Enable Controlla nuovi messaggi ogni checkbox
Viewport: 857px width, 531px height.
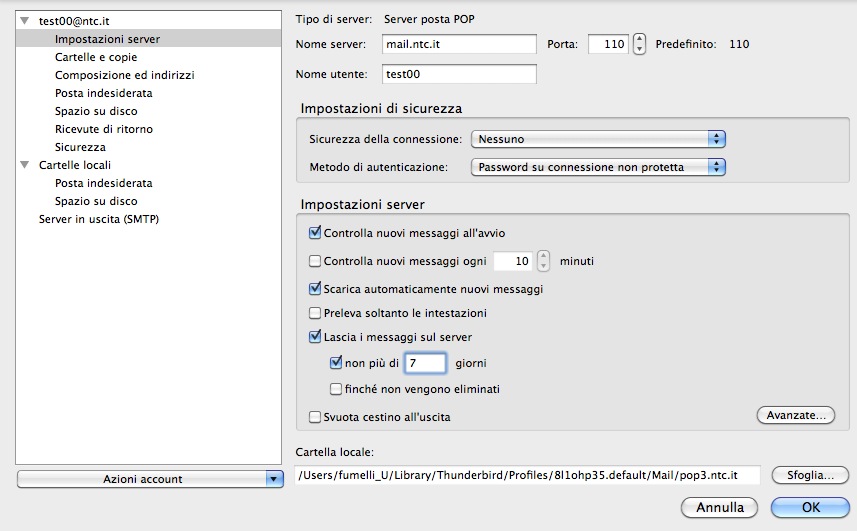point(316,261)
